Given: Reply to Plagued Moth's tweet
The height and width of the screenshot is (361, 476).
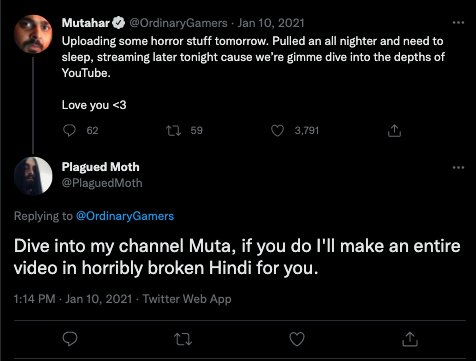Looking at the screenshot, I should pyautogui.click(x=70, y=339).
